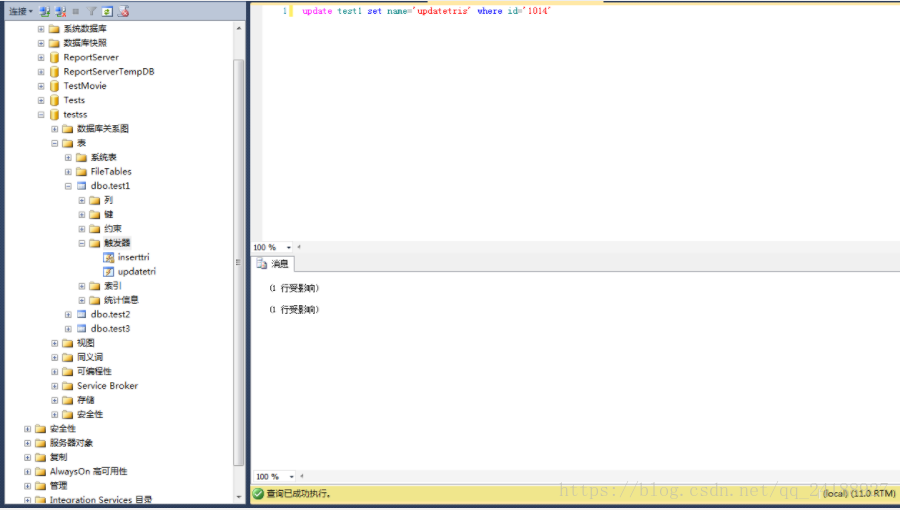This screenshot has height=510, width=900.
Task: Select the 存储 tree row
Action: pos(86,400)
